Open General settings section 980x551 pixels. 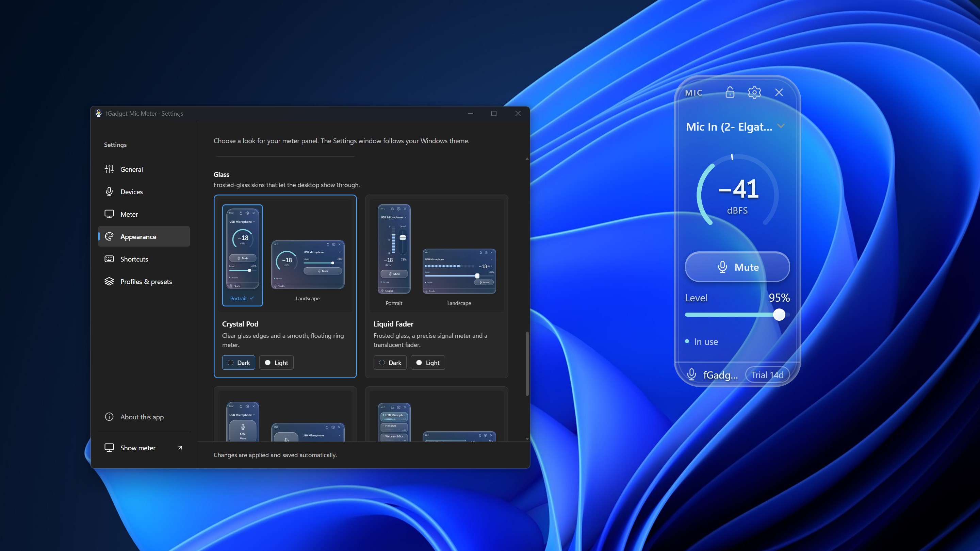[x=144, y=169]
